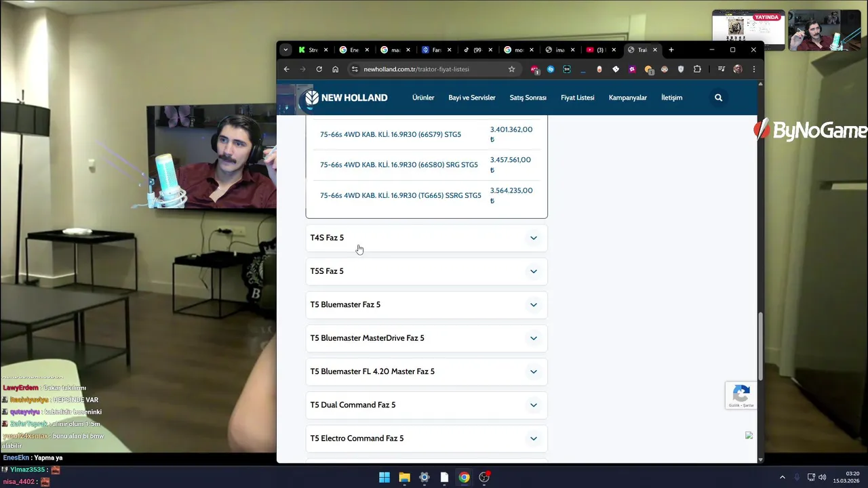Open Settings gear in taskbar
Screen dimensions: 868x488
(425, 477)
